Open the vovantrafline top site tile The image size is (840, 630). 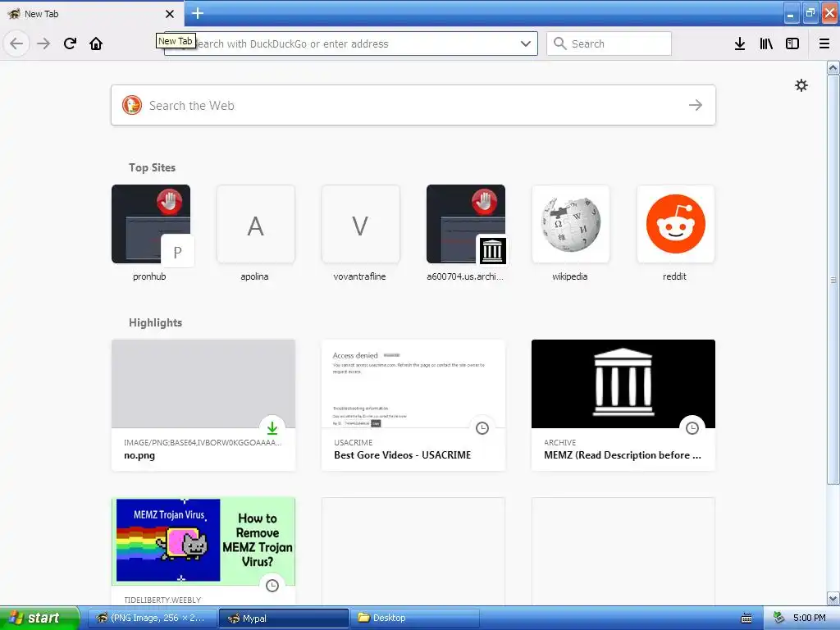361,224
